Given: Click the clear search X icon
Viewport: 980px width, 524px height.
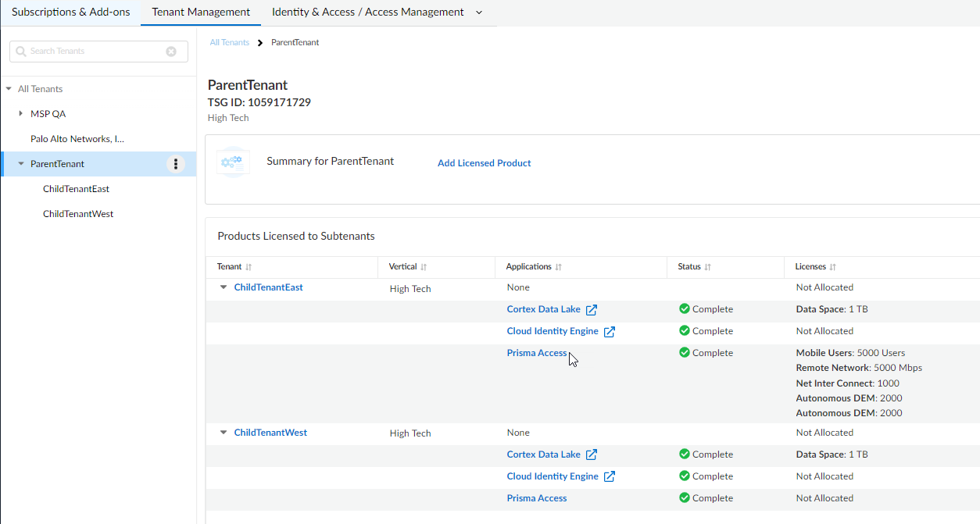Looking at the screenshot, I should (171, 52).
